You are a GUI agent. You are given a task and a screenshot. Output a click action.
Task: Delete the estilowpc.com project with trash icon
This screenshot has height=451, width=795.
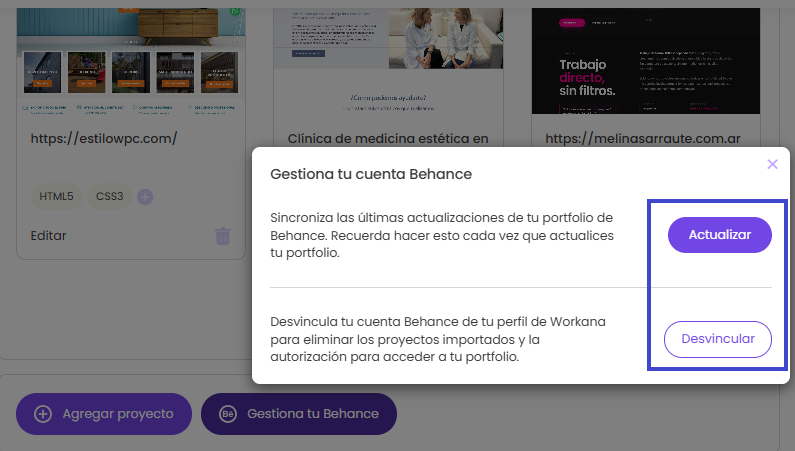point(223,236)
